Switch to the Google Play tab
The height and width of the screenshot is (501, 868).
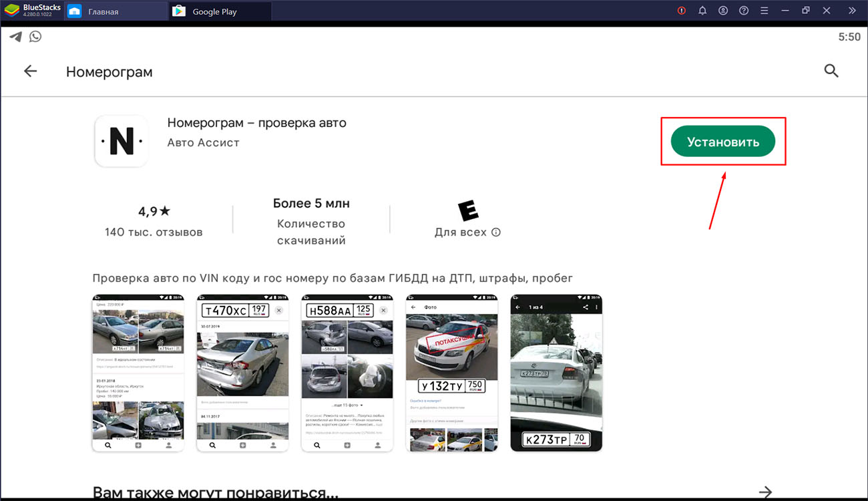[220, 11]
